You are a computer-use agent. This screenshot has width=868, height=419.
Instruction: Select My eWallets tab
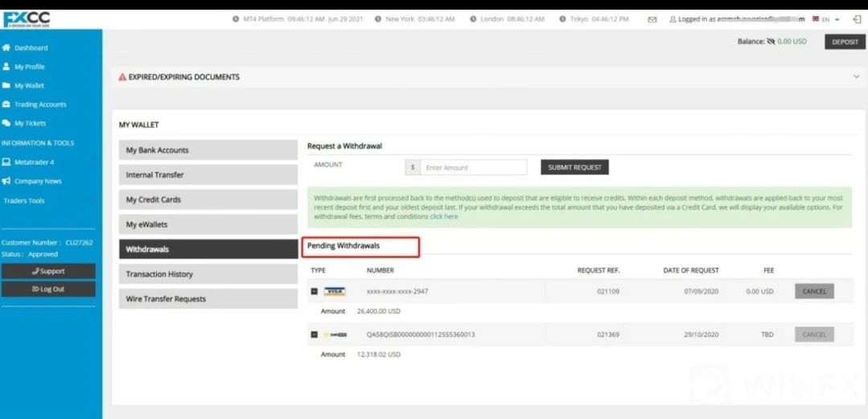208,224
